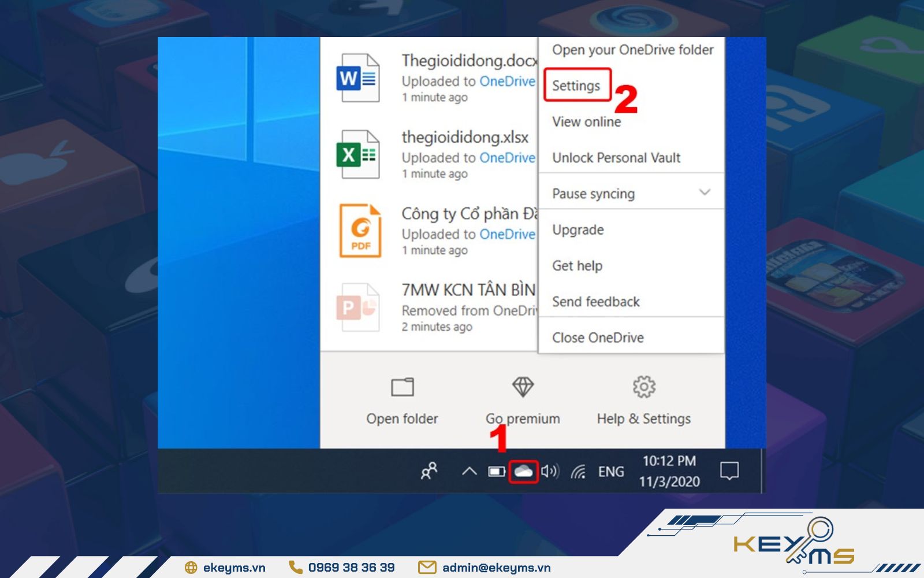Image resolution: width=924 pixels, height=578 pixels.
Task: Click the Go premium diamond icon
Action: click(x=523, y=387)
